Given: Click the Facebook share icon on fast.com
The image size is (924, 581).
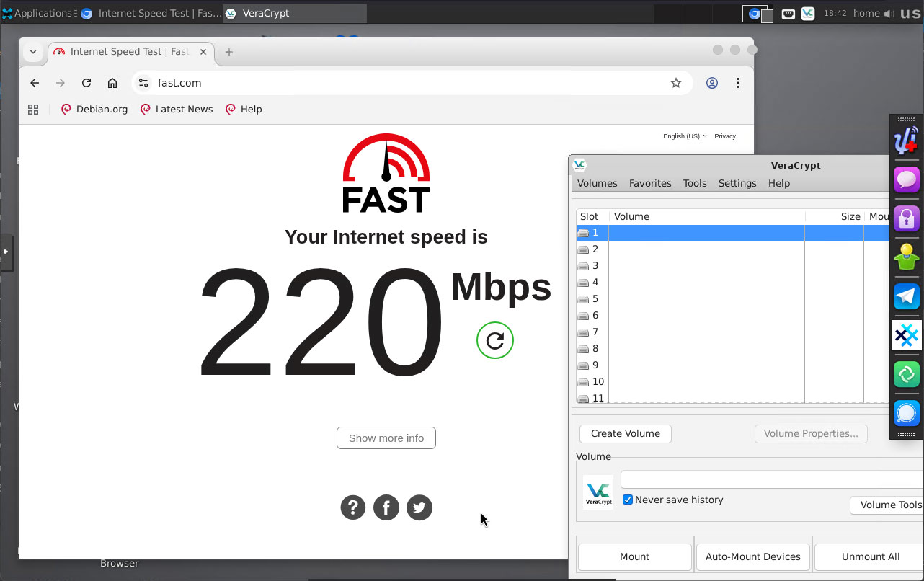Looking at the screenshot, I should (x=386, y=507).
